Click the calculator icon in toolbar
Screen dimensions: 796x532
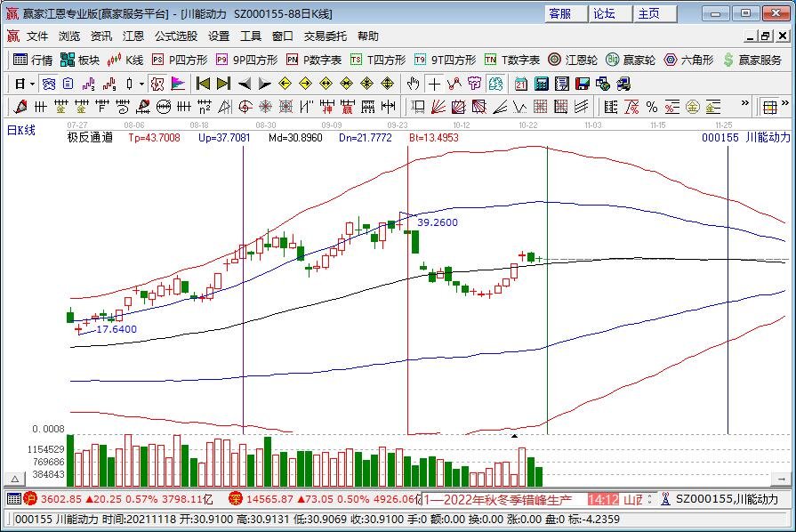click(x=541, y=84)
